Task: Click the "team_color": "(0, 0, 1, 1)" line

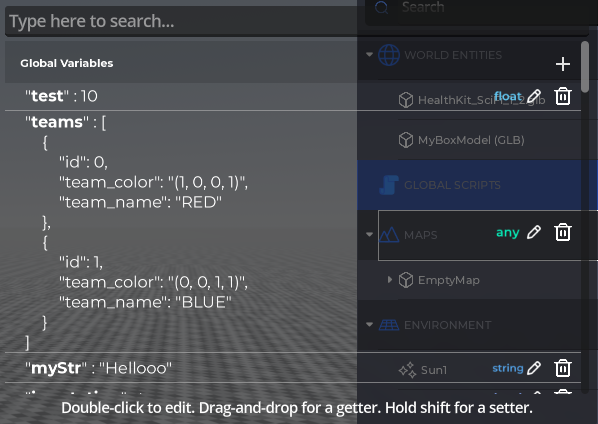Action: (153, 283)
